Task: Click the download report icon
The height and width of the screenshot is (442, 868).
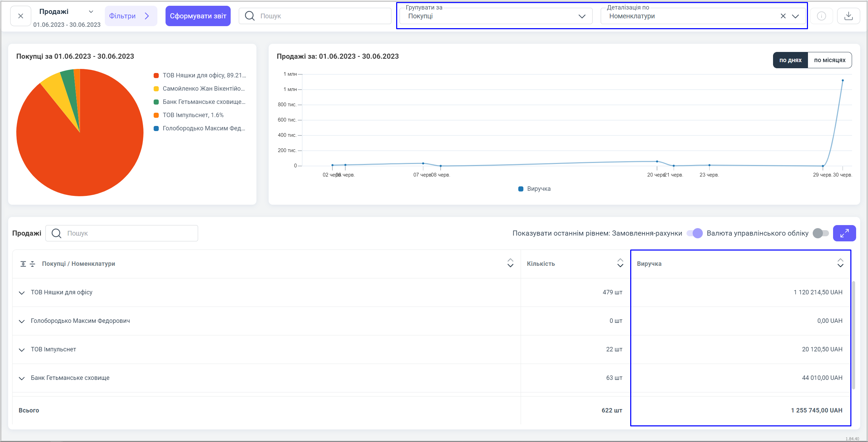Action: point(848,16)
